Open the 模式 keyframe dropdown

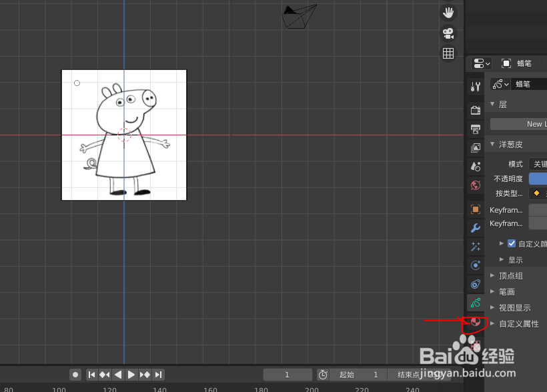[538, 163]
